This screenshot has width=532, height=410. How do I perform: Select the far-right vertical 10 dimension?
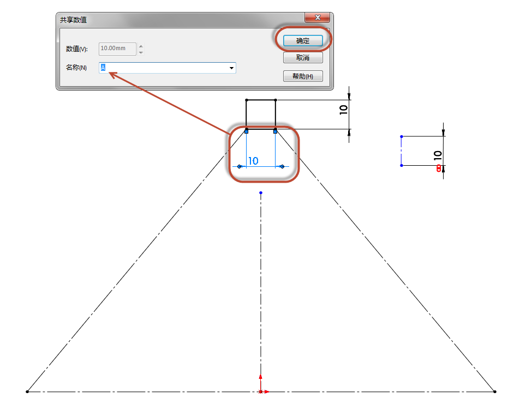point(438,155)
